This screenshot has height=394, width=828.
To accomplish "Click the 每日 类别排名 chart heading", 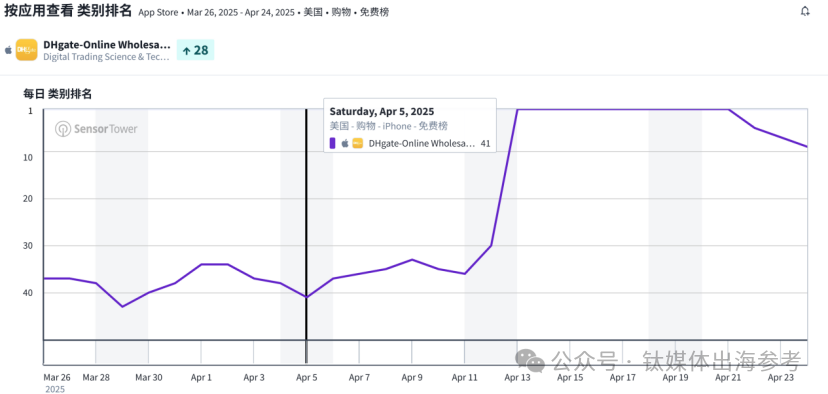I will pyautogui.click(x=58, y=93).
